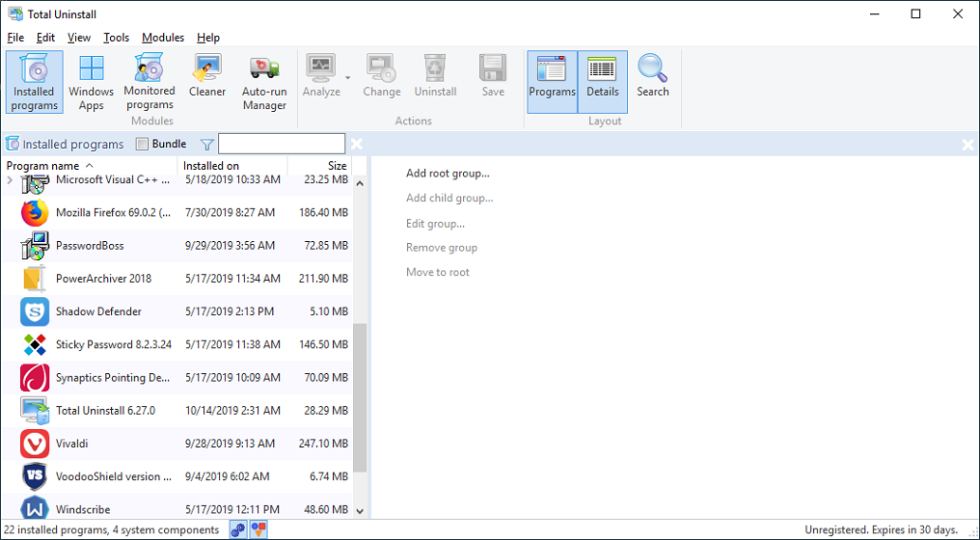Viewport: 980px width, 540px height.
Task: Clear the filter with the X button
Action: pyautogui.click(x=356, y=145)
